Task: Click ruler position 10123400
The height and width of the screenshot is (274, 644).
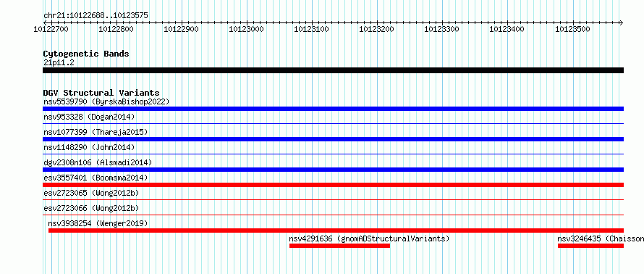Action: (x=507, y=29)
